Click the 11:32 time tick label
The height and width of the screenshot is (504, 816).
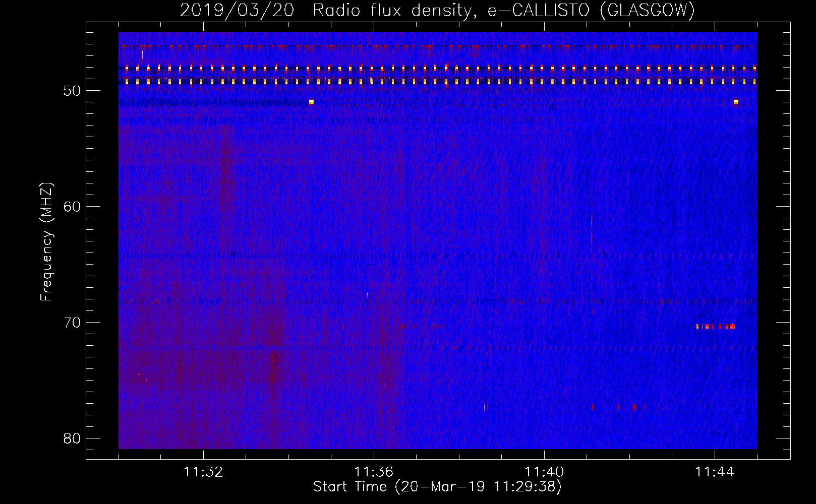pyautogui.click(x=203, y=472)
